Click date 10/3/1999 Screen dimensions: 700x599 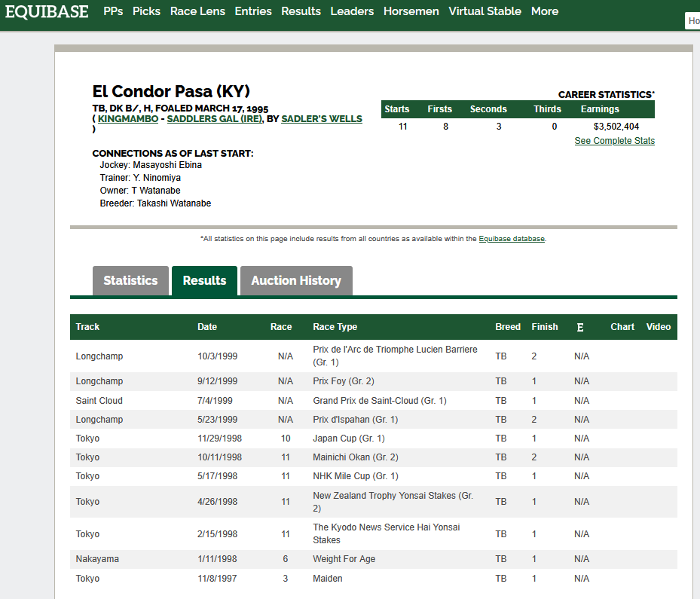pos(218,356)
